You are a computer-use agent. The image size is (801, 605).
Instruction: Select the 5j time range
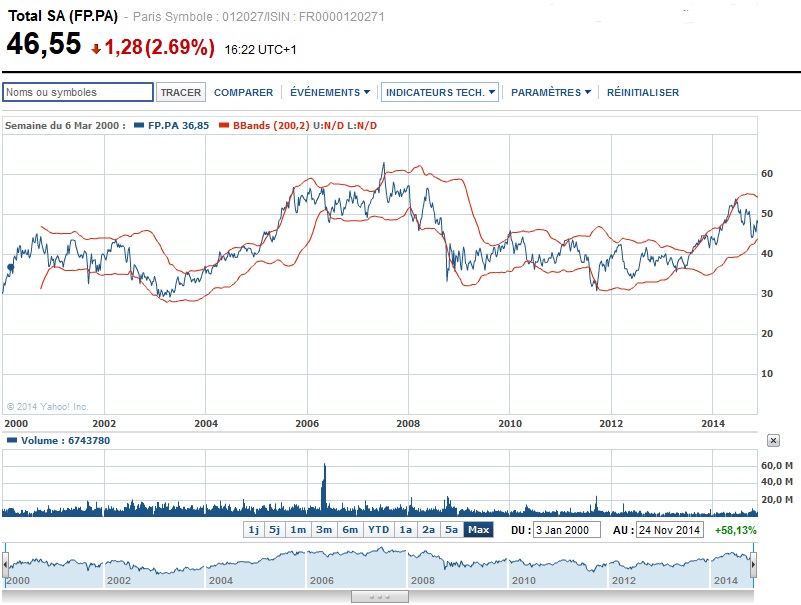[x=275, y=530]
